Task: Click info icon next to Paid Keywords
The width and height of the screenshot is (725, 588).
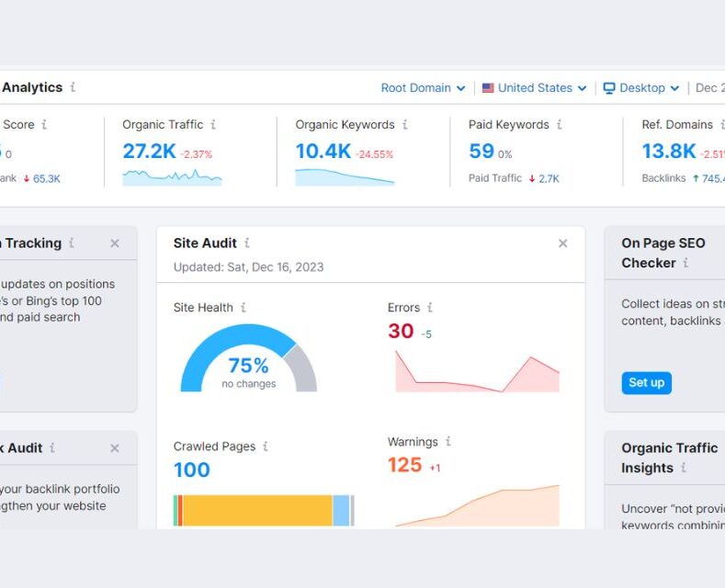Action: (559, 125)
